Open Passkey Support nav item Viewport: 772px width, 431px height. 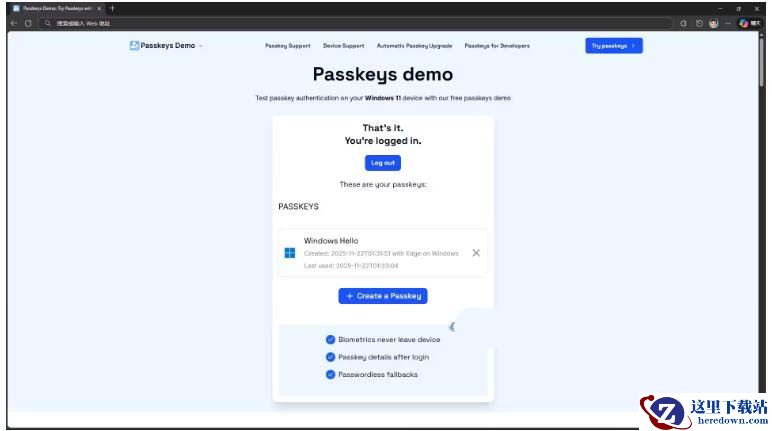287,46
